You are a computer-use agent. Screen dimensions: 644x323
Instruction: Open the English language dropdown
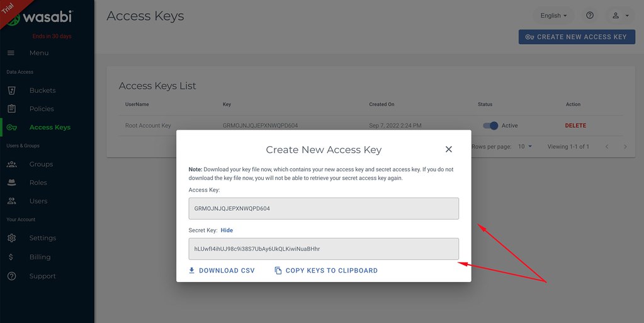click(x=553, y=16)
